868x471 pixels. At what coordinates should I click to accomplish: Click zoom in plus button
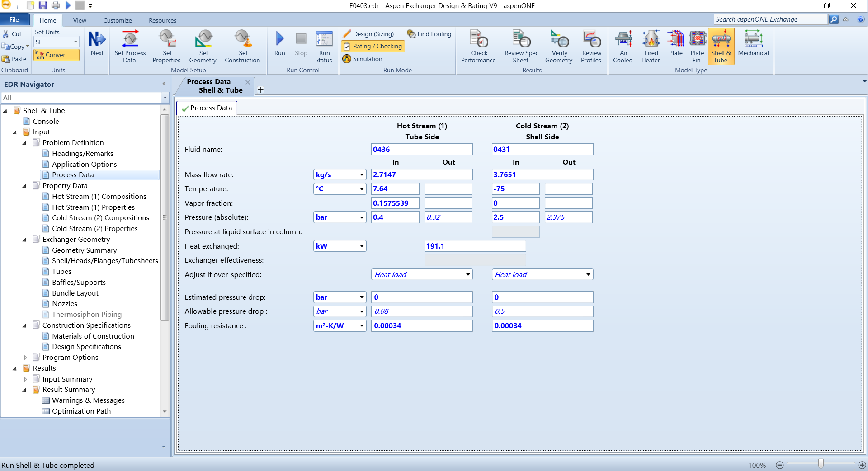tap(862, 465)
